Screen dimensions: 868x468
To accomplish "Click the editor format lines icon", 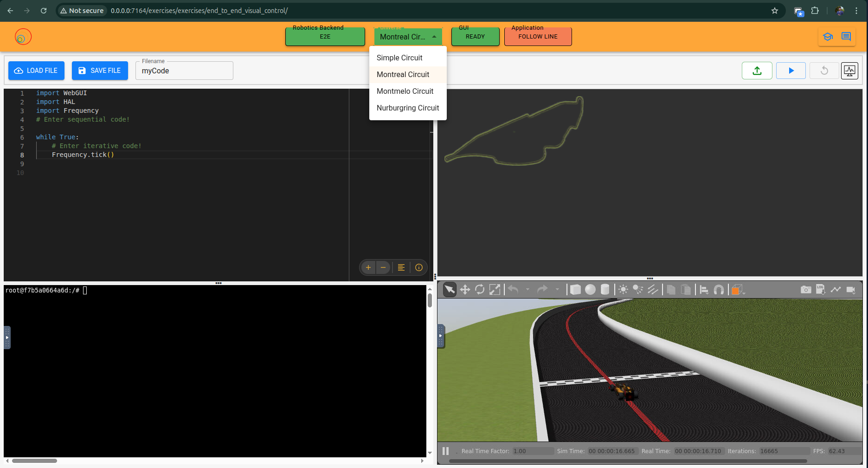I will coord(401,267).
